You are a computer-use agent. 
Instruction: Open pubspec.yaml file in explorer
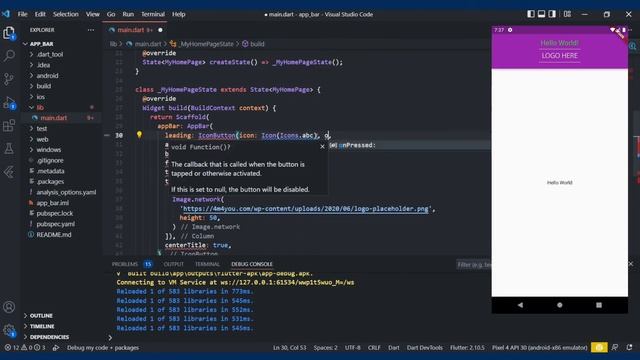click(56, 224)
